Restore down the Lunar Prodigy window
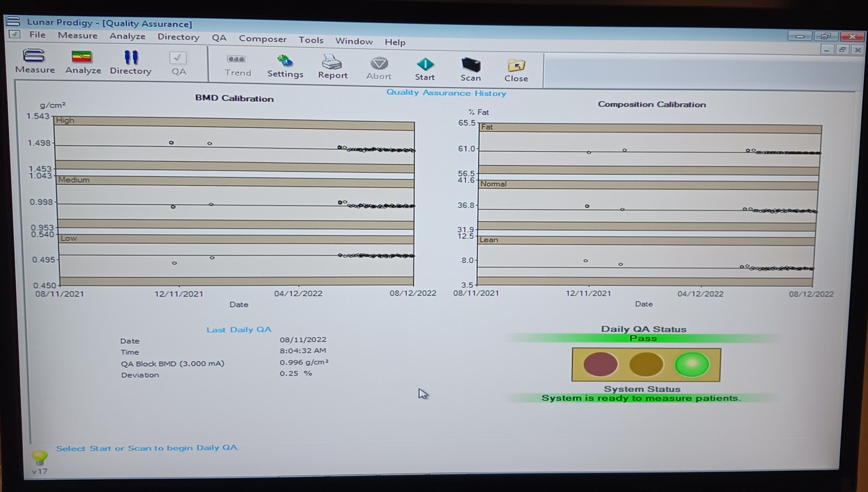This screenshot has width=868, height=492. [x=826, y=36]
